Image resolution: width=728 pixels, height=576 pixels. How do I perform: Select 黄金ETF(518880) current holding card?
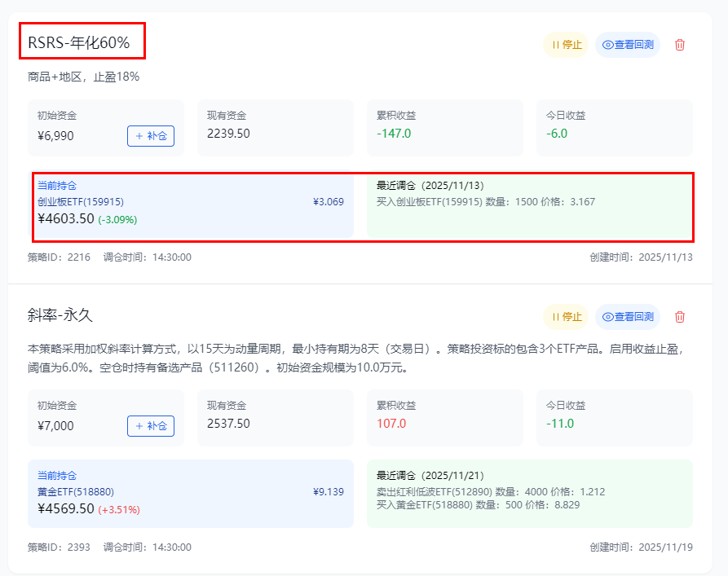[191, 493]
